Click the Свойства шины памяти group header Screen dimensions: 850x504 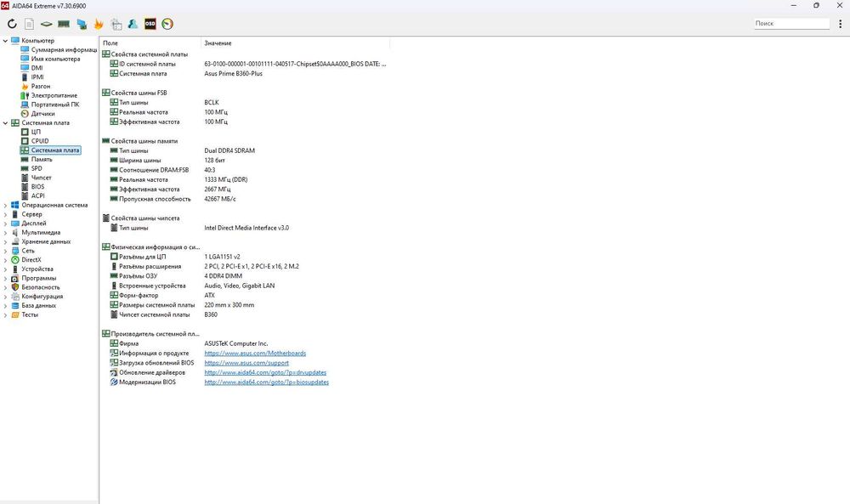(x=140, y=141)
